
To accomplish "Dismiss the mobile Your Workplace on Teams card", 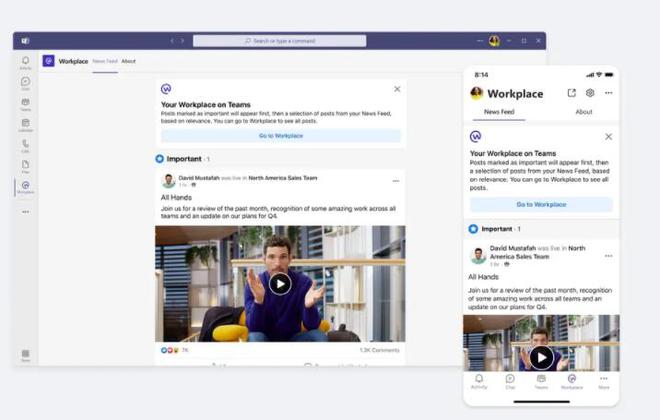I will pyautogui.click(x=609, y=136).
